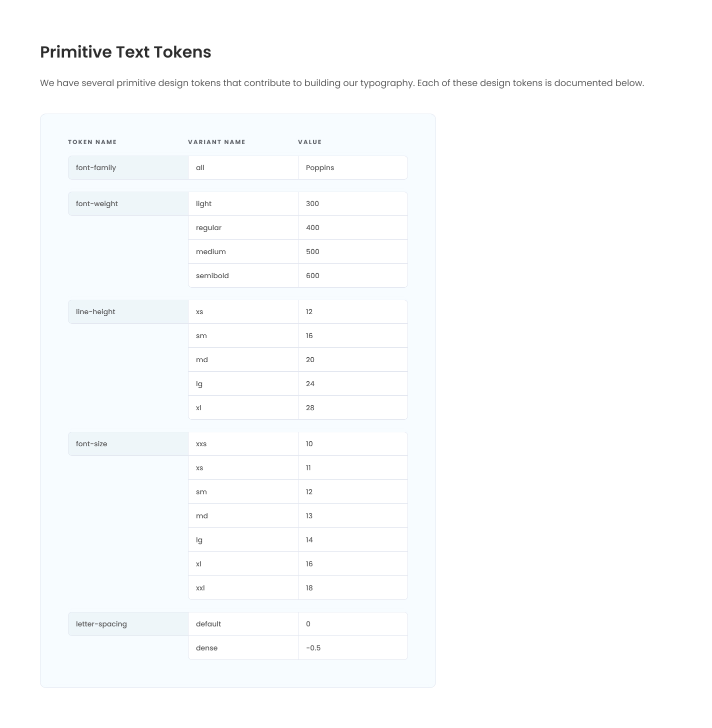Click the -0.5 letter-spacing value

(352, 648)
